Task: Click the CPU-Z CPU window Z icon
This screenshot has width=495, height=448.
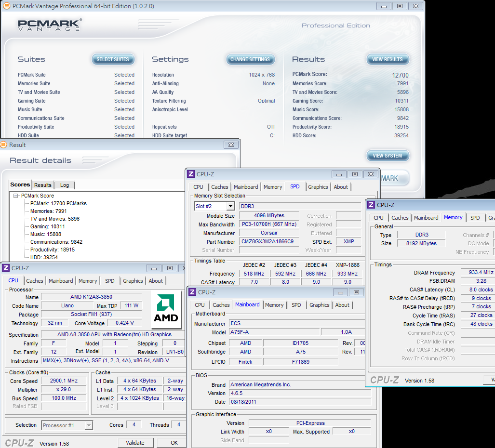Action: click(x=6, y=268)
